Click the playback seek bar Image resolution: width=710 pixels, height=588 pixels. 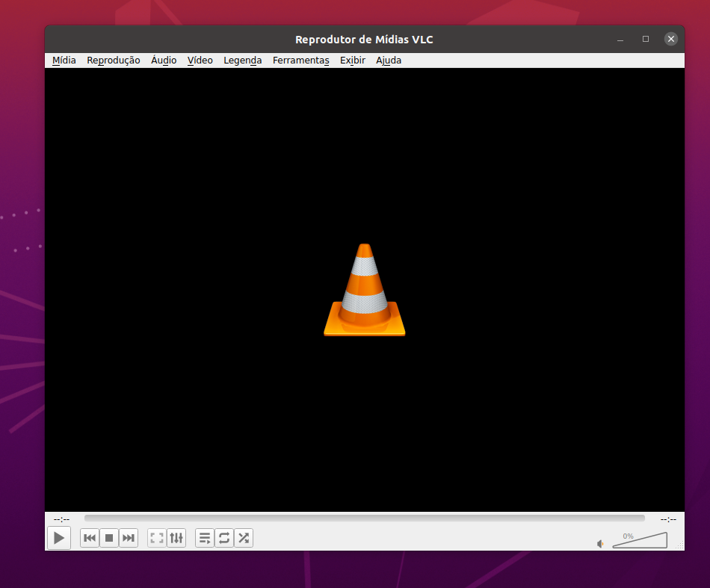click(x=364, y=518)
